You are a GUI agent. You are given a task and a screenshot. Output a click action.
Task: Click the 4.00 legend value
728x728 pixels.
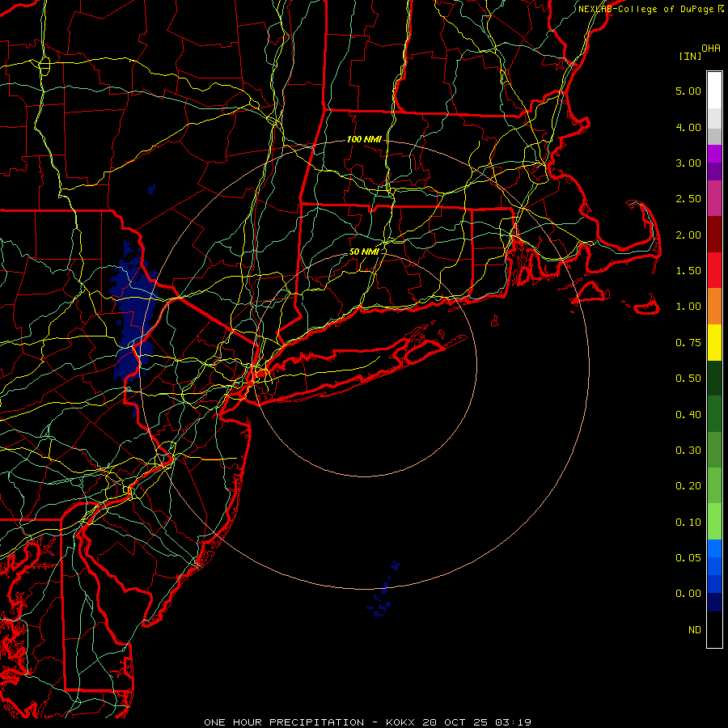[x=688, y=127]
